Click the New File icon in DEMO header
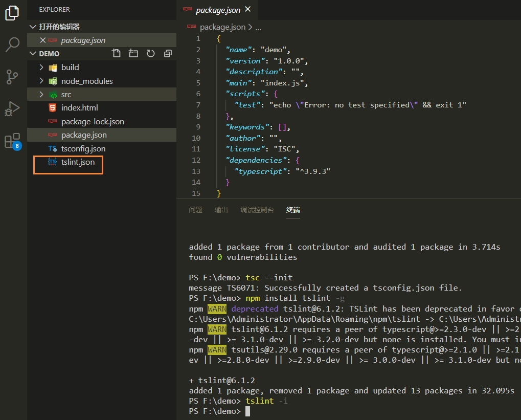 pos(116,53)
